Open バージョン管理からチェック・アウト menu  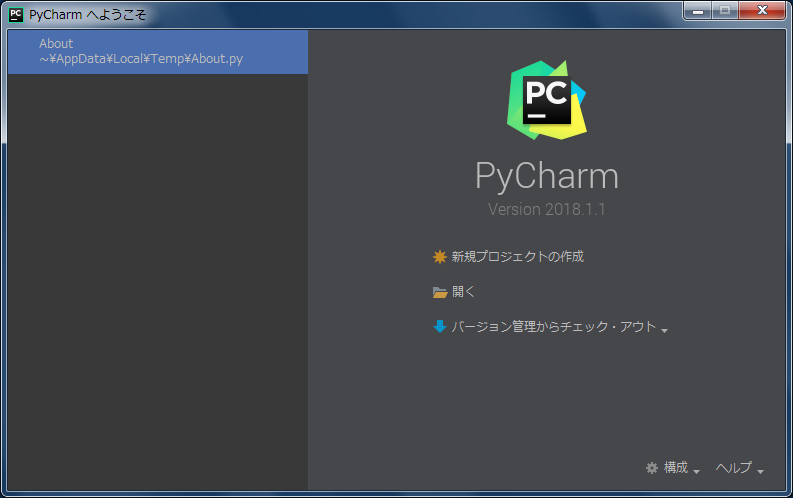click(x=554, y=327)
